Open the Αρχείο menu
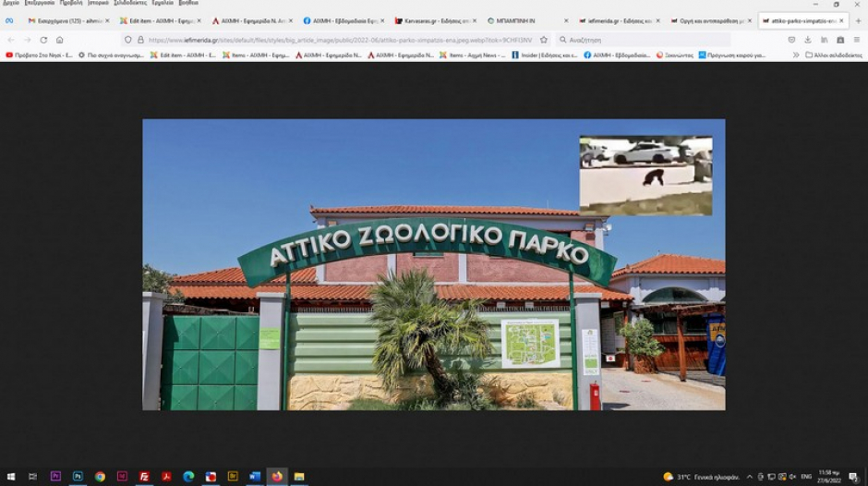 (10, 3)
